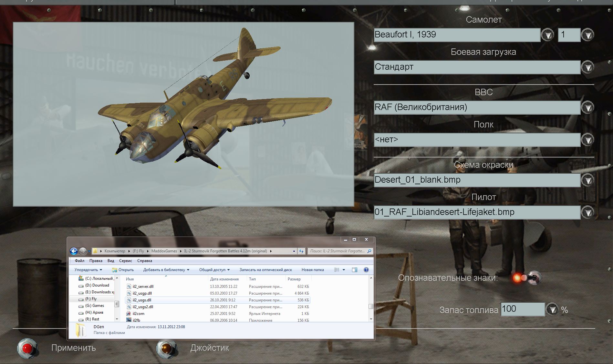The image size is (613, 364).
Task: Open the Упорядочить toolbar menu
Action: coord(88,270)
